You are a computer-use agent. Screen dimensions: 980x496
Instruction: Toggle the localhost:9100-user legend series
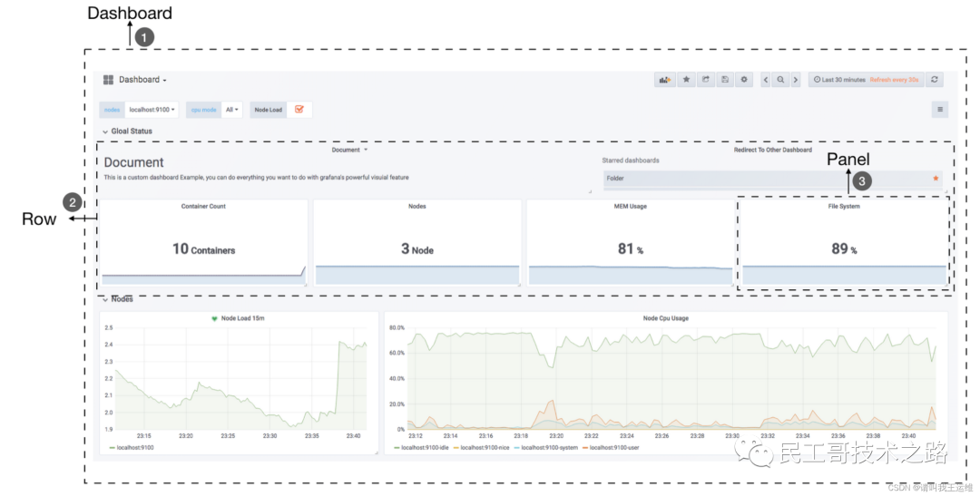pyautogui.click(x=611, y=448)
